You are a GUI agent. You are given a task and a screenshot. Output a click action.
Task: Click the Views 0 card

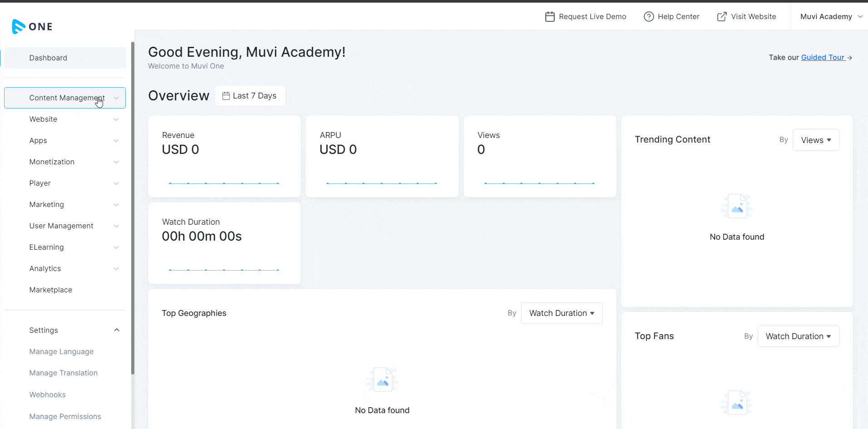[x=540, y=156]
